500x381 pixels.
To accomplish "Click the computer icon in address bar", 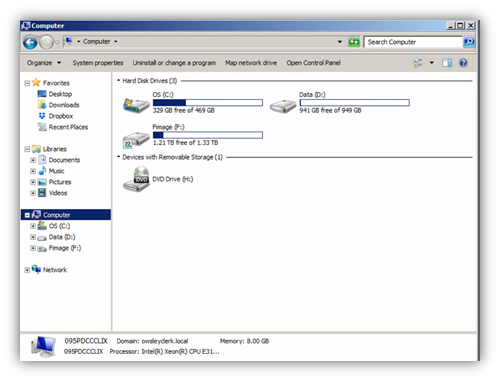I will coord(68,41).
